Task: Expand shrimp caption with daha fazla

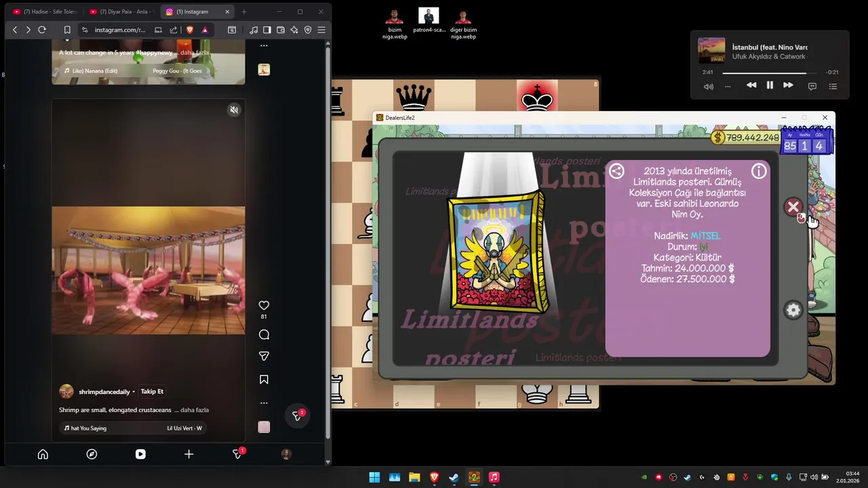Action: point(195,410)
